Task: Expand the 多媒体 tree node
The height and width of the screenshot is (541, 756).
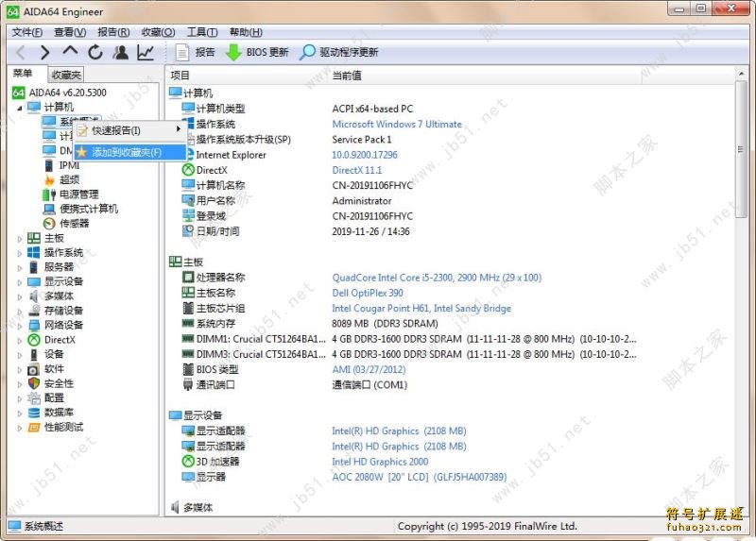Action: coord(20,296)
